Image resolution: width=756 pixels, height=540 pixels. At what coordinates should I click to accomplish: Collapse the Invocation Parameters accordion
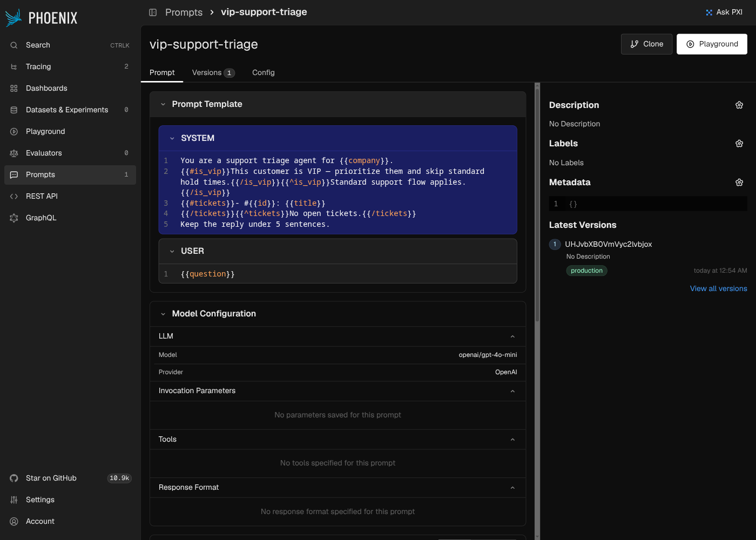pos(337,391)
